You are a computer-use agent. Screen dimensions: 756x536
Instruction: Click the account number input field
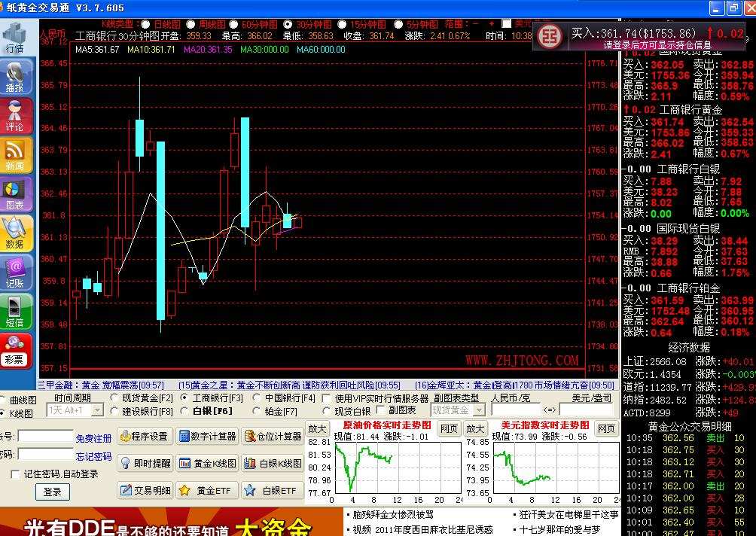coord(45,436)
